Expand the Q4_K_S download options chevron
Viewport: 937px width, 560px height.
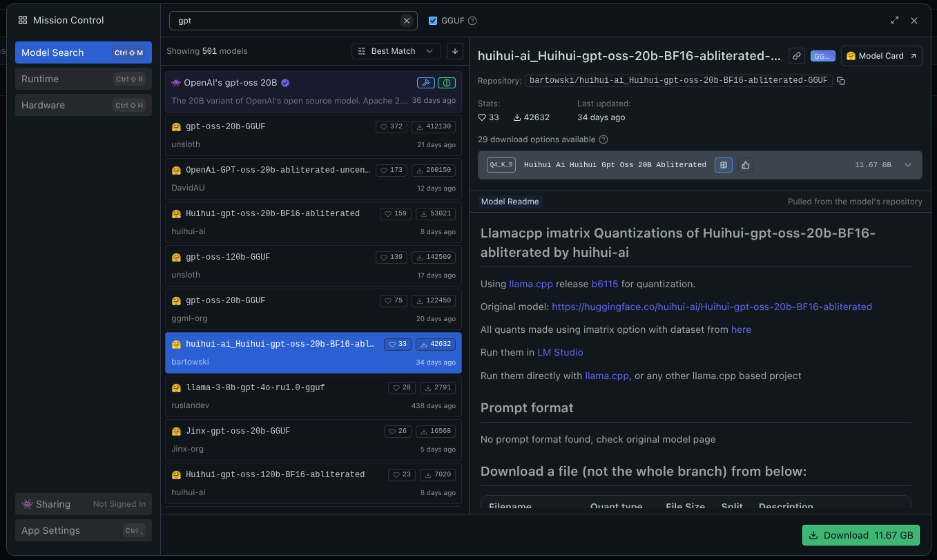coord(908,165)
